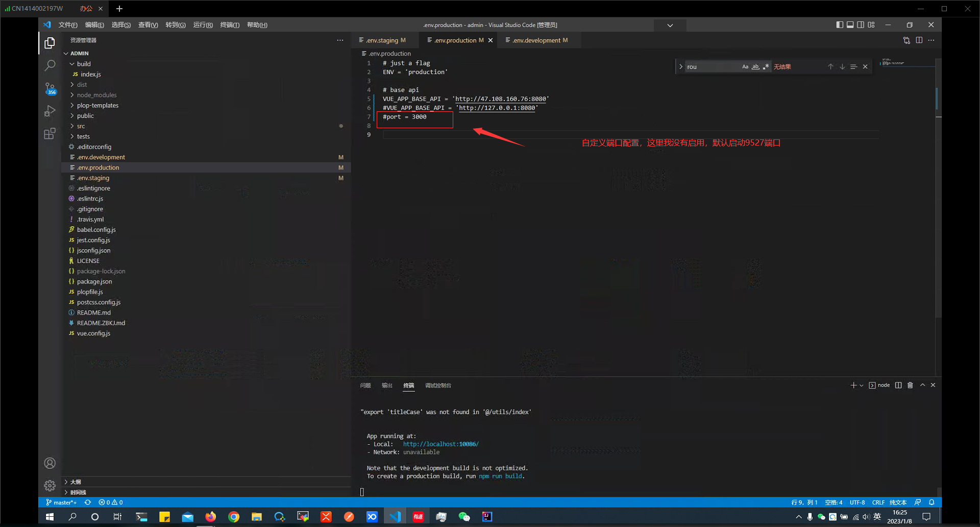The height and width of the screenshot is (527, 980).
Task: Open changes compare icon in editor toolbar
Action: click(x=906, y=40)
